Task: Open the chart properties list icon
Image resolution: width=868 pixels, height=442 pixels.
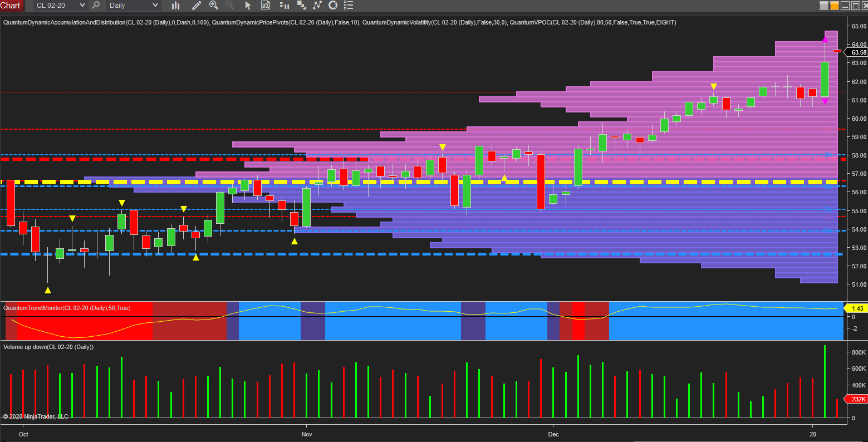Action: (x=349, y=6)
